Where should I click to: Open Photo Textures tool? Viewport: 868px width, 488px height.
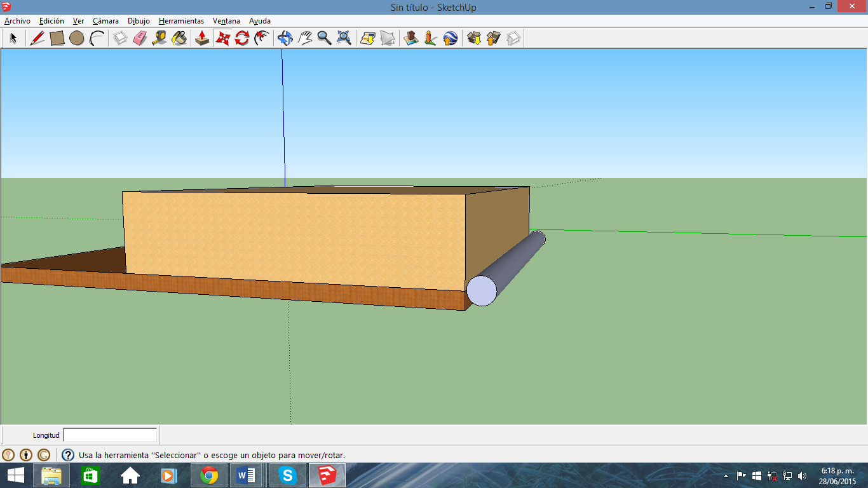(431, 38)
